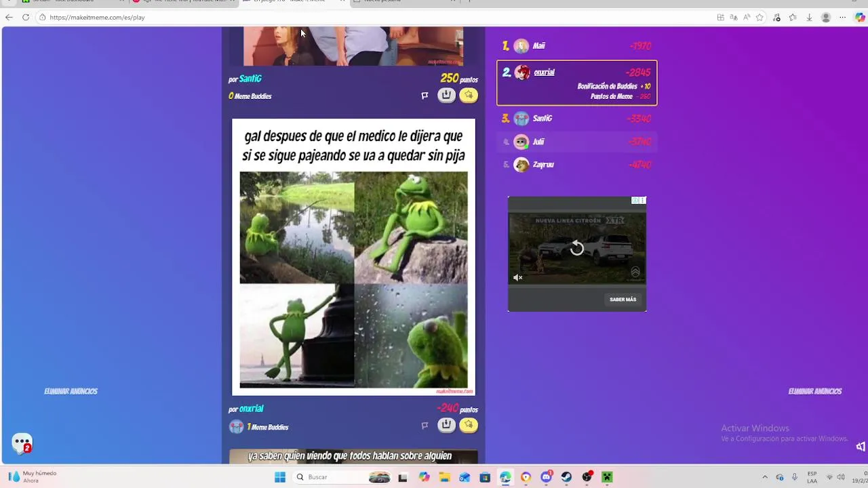Viewport: 868px width, 488px height.
Task: Open Discord from taskbar
Action: click(546, 477)
